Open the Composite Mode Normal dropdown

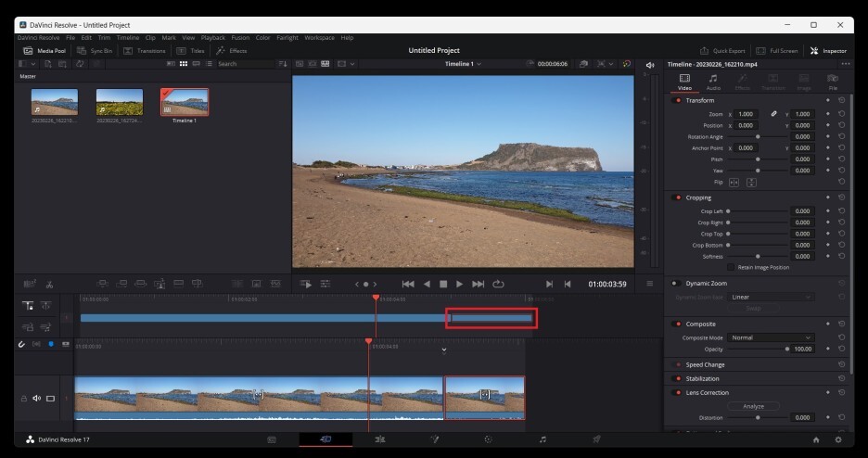(x=771, y=337)
